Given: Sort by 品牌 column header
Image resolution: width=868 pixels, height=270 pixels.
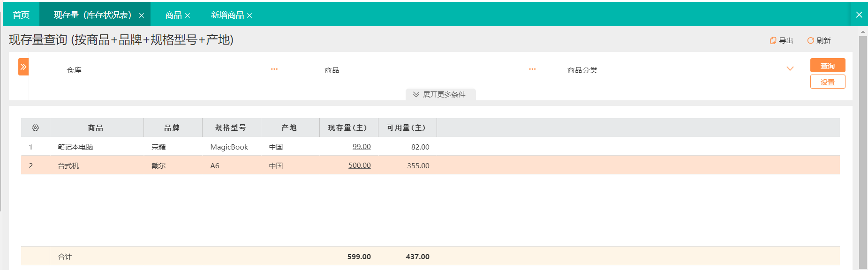Looking at the screenshot, I should [x=172, y=127].
